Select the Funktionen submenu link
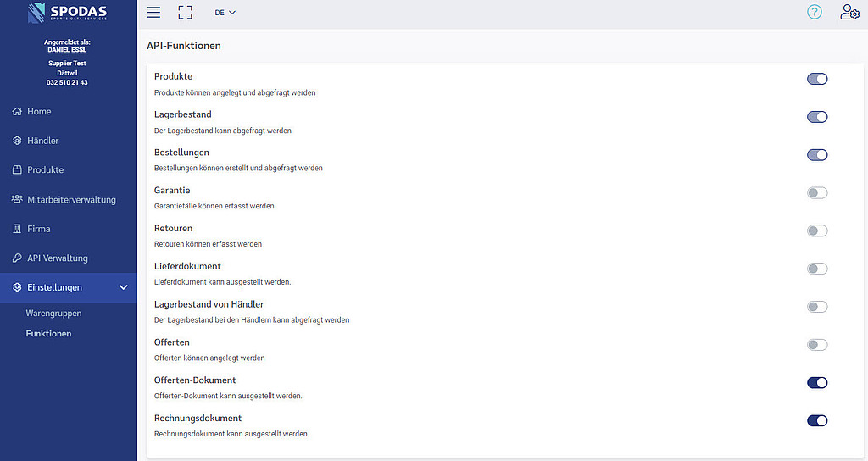 (48, 334)
